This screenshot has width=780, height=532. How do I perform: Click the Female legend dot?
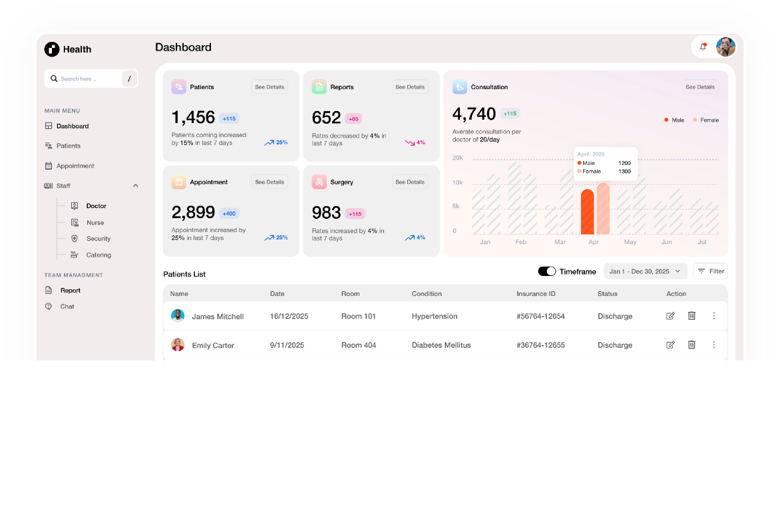695,120
